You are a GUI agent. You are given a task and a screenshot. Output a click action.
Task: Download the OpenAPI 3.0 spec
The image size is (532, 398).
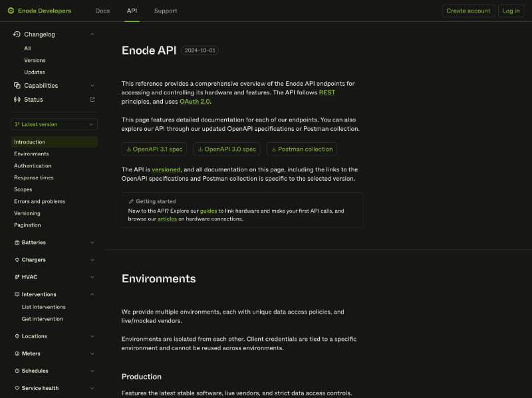227,149
